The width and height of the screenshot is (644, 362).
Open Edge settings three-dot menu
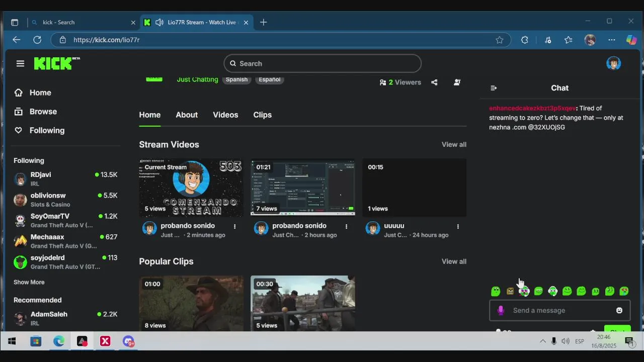[x=612, y=40]
